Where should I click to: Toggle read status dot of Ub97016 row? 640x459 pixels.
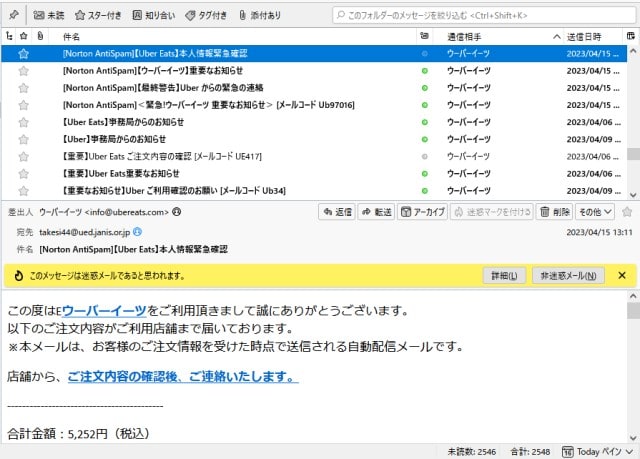pyautogui.click(x=424, y=105)
